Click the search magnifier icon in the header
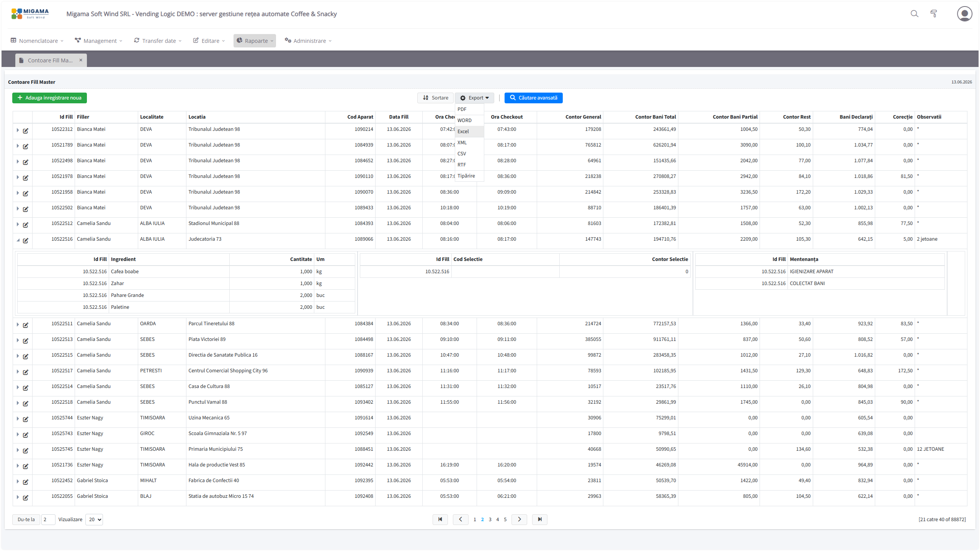The image size is (980, 551). tap(914, 14)
